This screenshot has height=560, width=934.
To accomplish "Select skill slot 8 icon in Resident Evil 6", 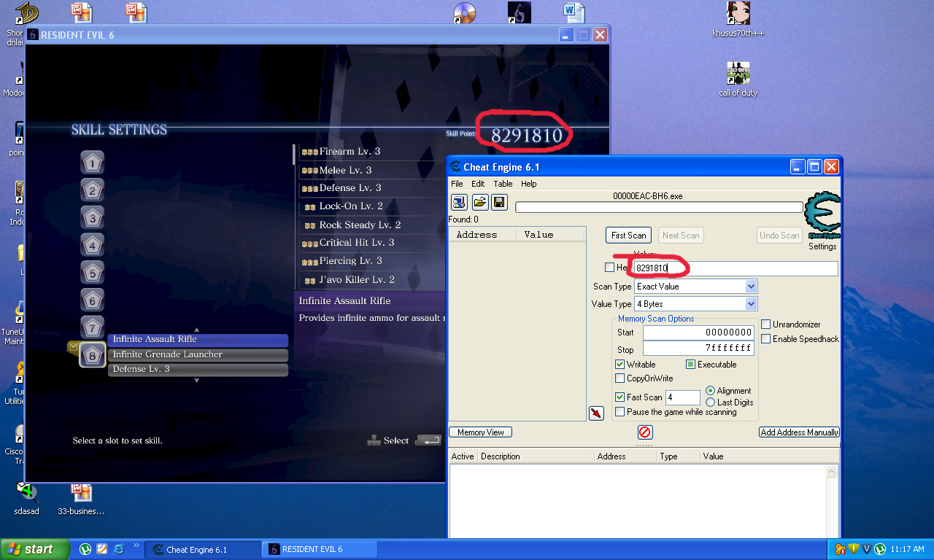I will click(92, 355).
